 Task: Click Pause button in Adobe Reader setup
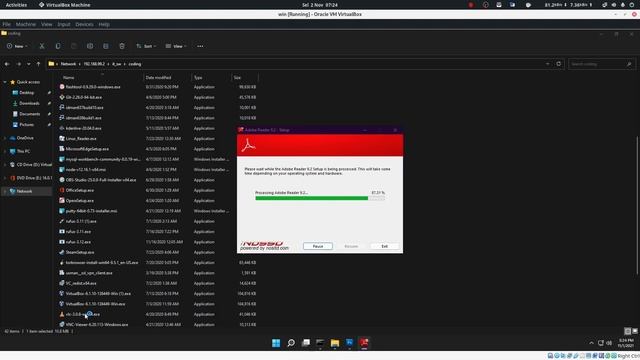click(318, 246)
